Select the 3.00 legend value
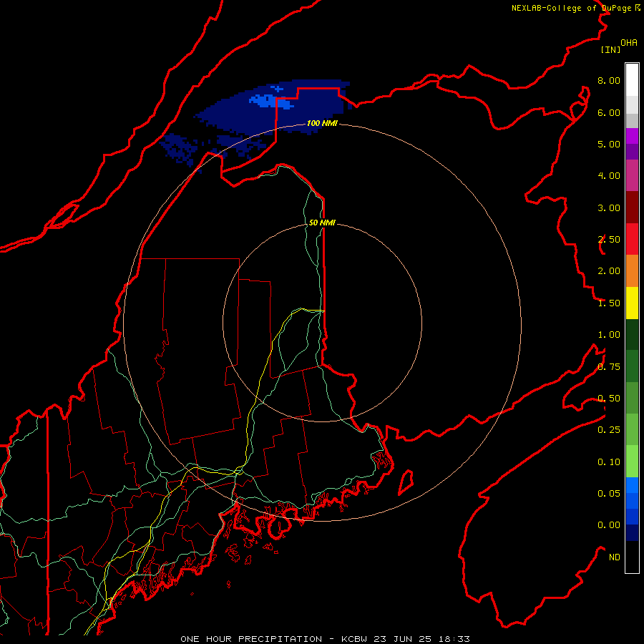The image size is (644, 644). tap(609, 208)
